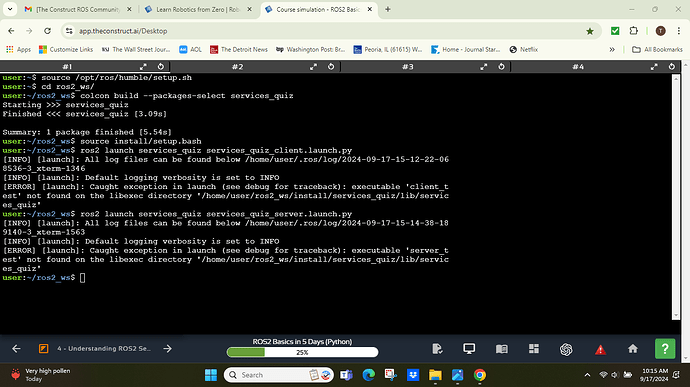Image resolution: width=690 pixels, height=387 pixels.
Task: Go to previous course unit arrow
Action: tap(16, 349)
